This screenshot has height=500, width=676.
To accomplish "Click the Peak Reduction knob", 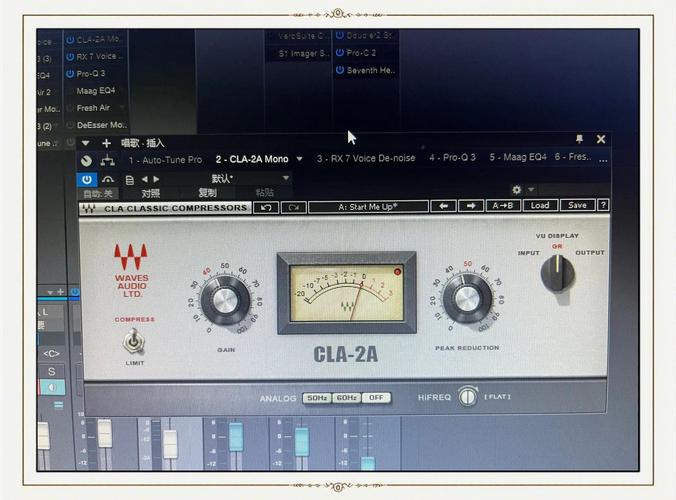I will [467, 297].
